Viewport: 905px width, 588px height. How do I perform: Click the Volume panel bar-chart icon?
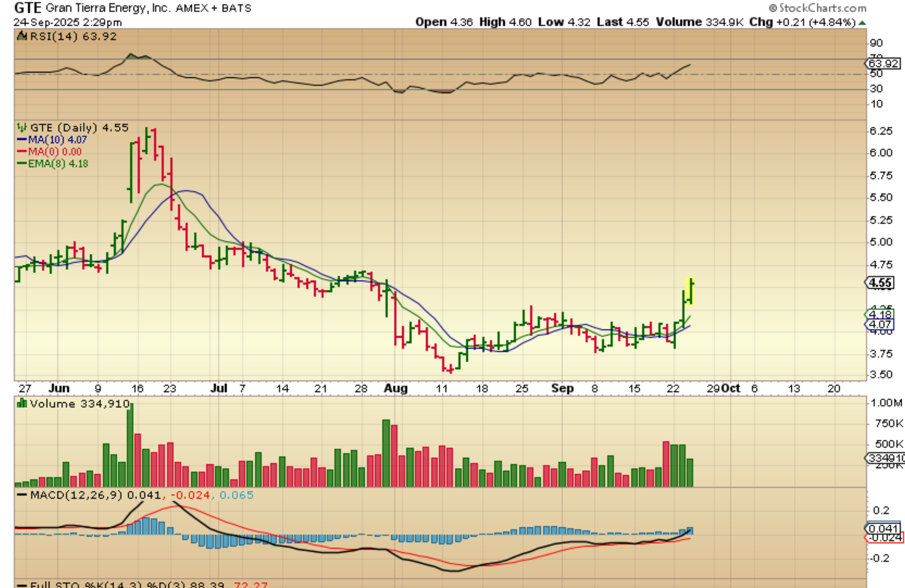click(21, 403)
